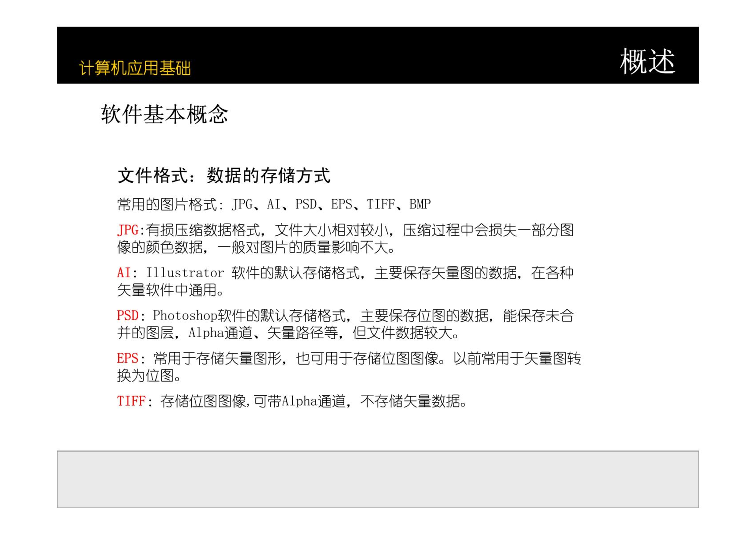The width and height of the screenshot is (756, 535).
Task: Click the gray footer box
Action: [x=378, y=479]
